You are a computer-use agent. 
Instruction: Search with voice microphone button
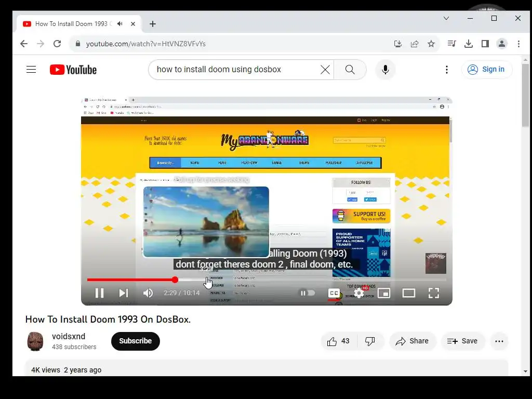tap(385, 70)
